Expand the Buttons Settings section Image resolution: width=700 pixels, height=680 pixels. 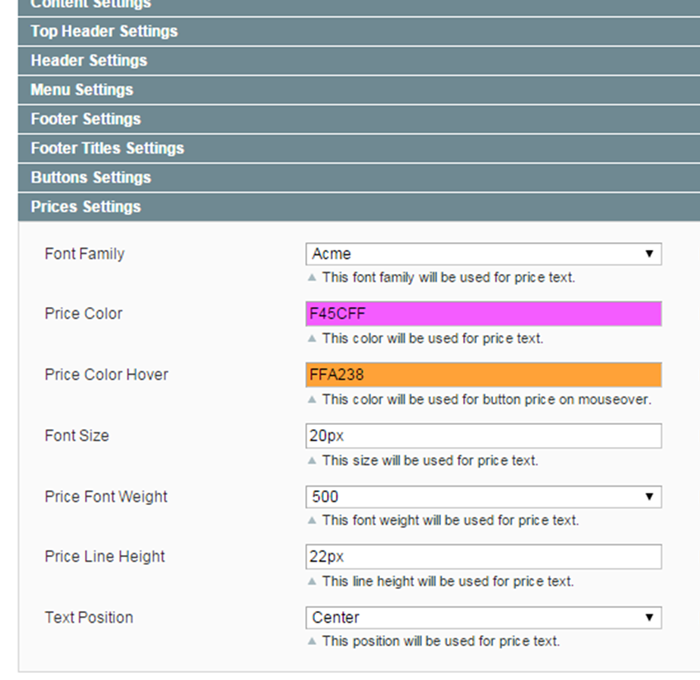[x=359, y=178]
